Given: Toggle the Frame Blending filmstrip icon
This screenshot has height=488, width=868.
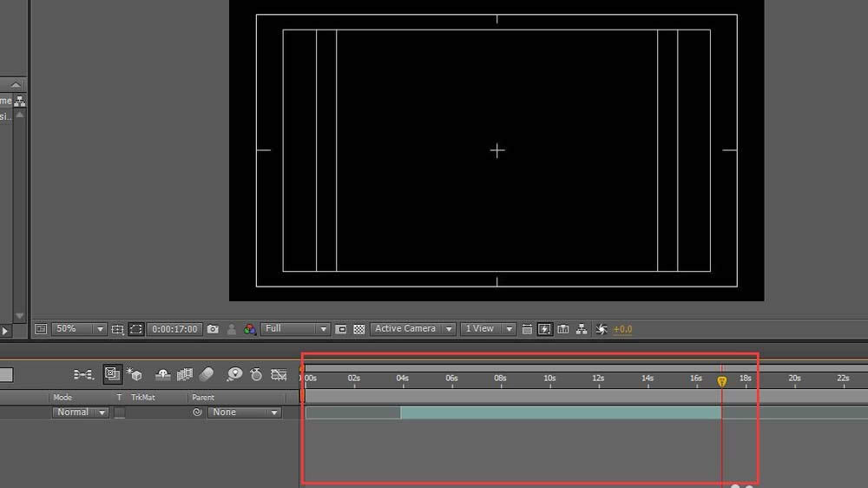Looking at the screenshot, I should (x=184, y=375).
